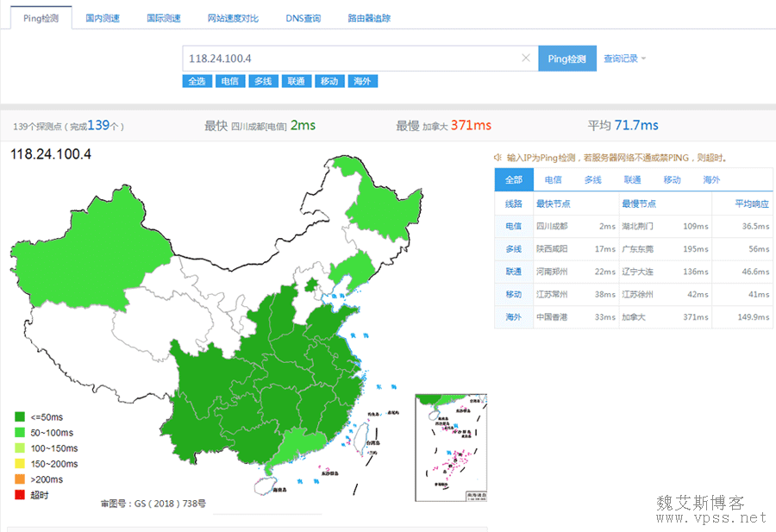Switch to the 国内测速 tab

[103, 18]
